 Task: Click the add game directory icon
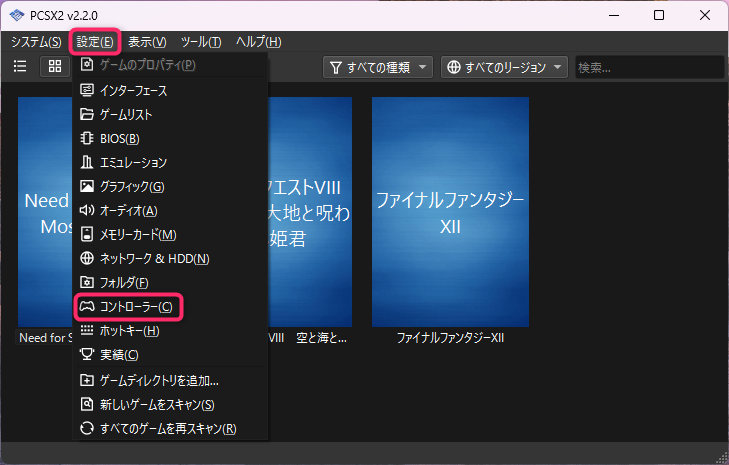point(86,380)
